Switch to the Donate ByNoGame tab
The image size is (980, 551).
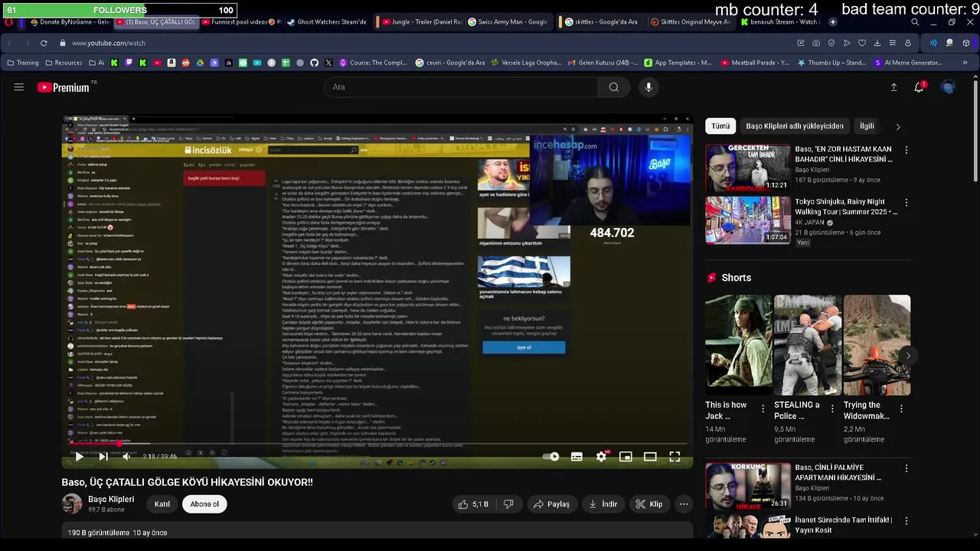(x=69, y=22)
